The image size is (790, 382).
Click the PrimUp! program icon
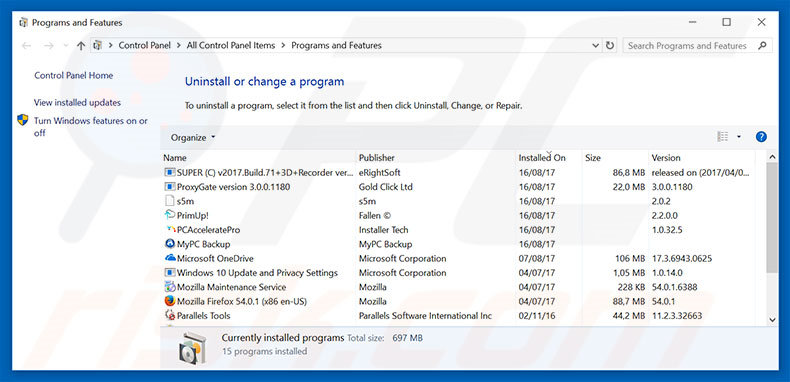pyautogui.click(x=170, y=215)
